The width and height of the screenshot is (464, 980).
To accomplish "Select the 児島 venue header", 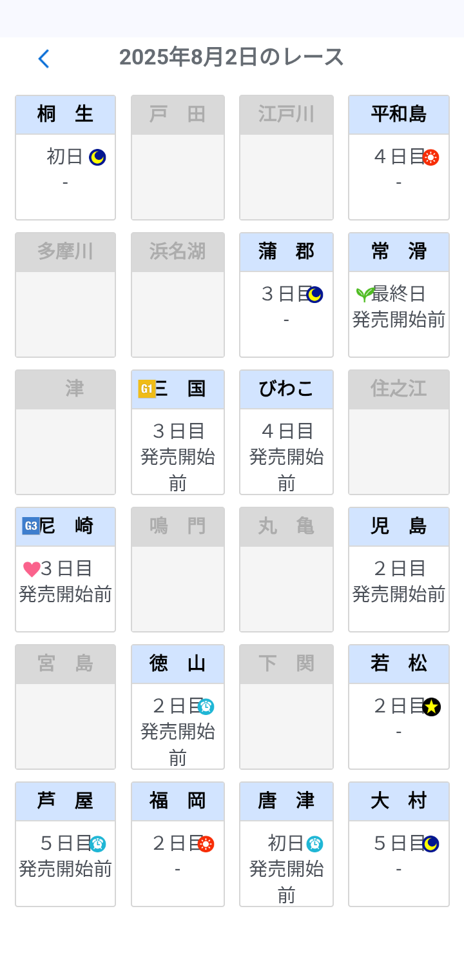I will pyautogui.click(x=398, y=526).
